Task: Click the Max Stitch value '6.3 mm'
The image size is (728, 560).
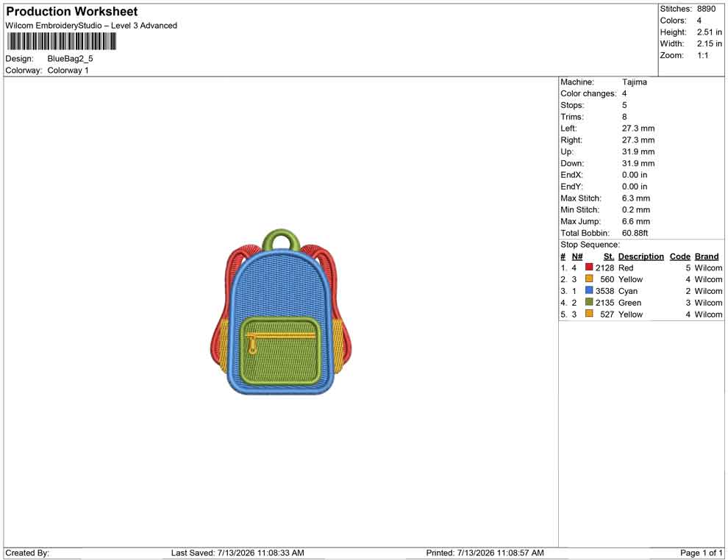Action: (635, 198)
